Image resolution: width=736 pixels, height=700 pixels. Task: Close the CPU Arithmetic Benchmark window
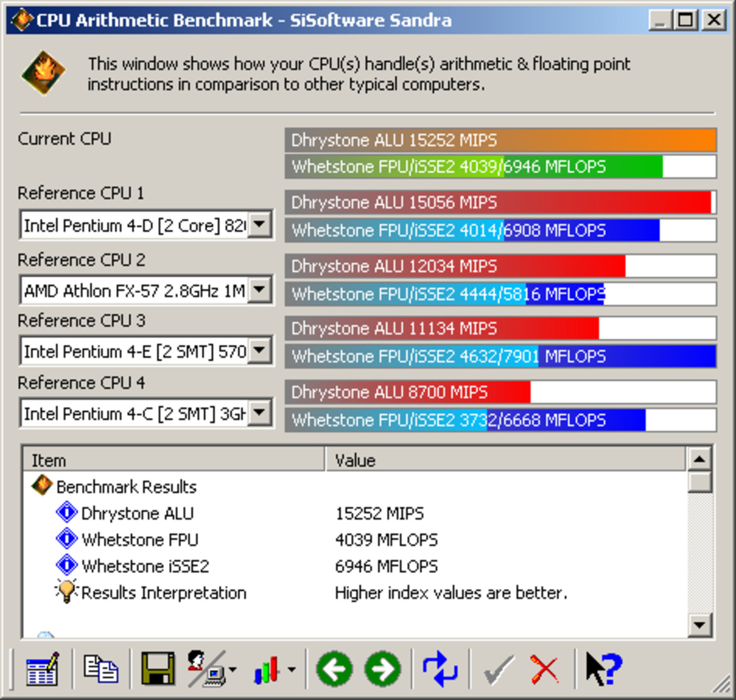coord(713,20)
